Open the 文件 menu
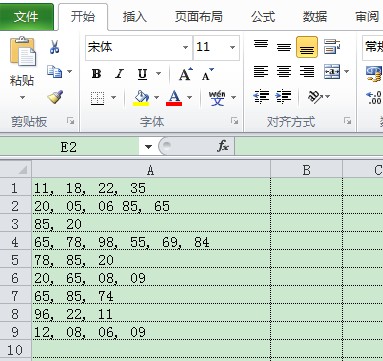Screen dimensions: 383x361 pyautogui.click(x=26, y=17)
